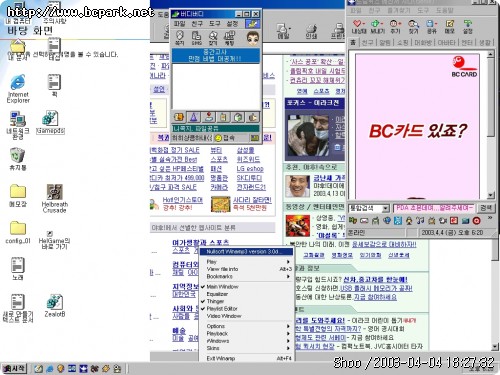Click the messenger search text field
This screenshot has height=375, width=500.
[x=434, y=208]
